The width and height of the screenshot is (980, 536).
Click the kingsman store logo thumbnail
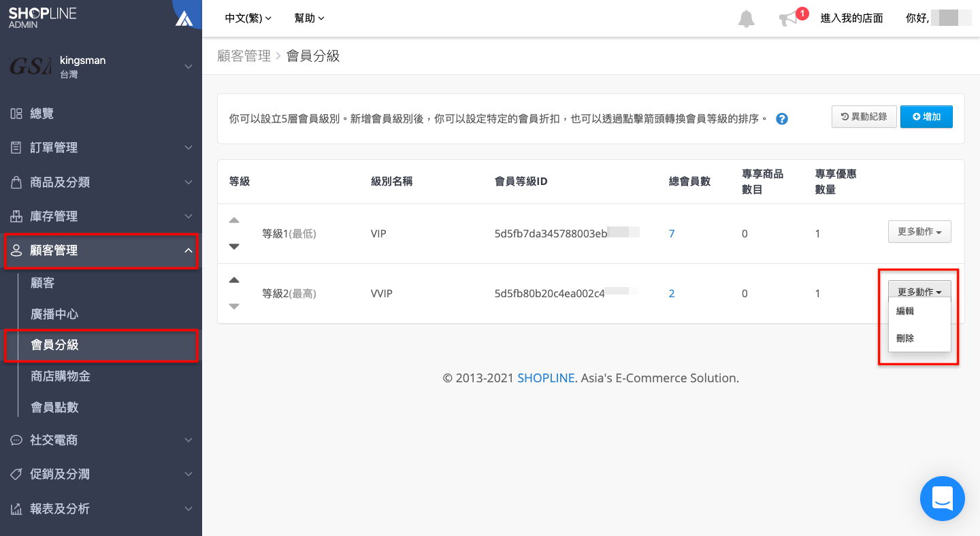tap(30, 67)
